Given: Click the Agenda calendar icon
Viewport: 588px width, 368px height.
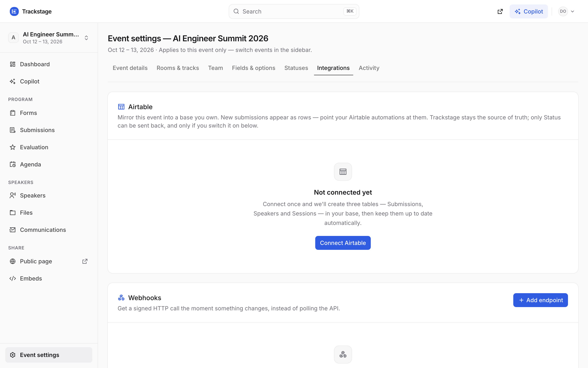Looking at the screenshot, I should 13,164.
